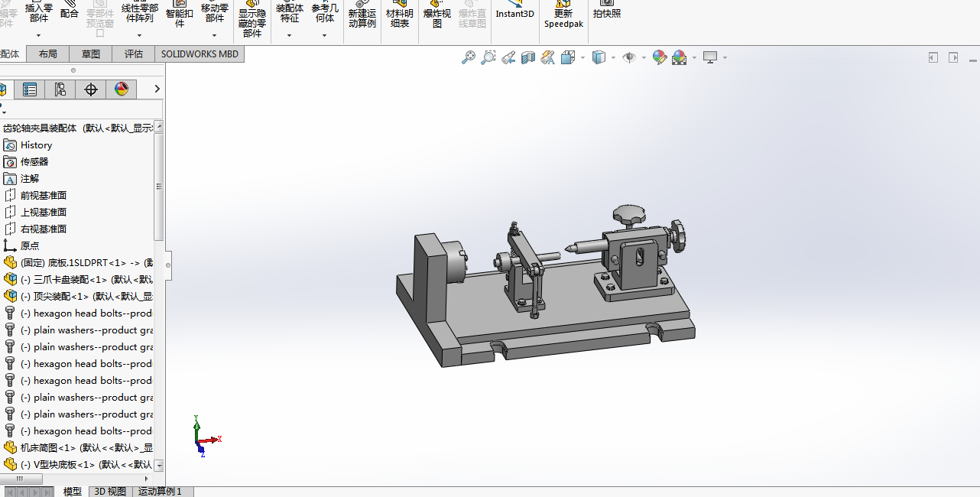
Task: Switch to the 草图 tab
Action: coord(90,54)
